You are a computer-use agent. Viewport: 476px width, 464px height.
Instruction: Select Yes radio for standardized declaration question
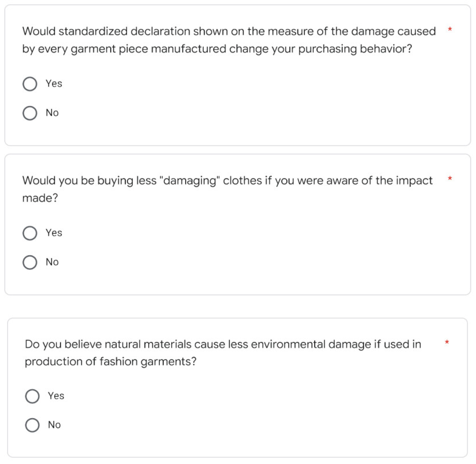point(30,84)
